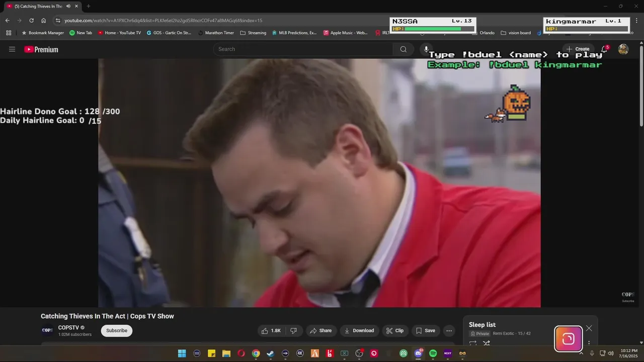Open Discord from the taskbar
This screenshot has height=362, width=644.
(418, 353)
